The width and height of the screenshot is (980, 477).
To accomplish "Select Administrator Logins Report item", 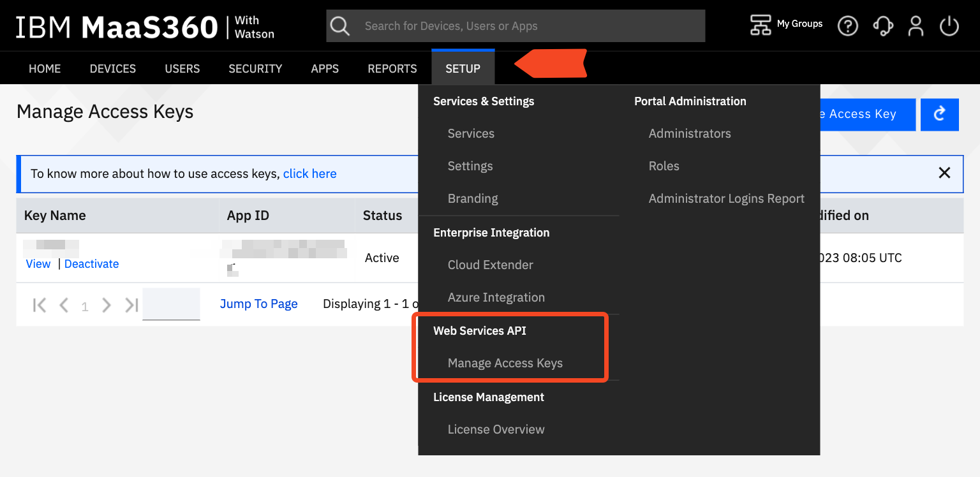I will click(727, 198).
